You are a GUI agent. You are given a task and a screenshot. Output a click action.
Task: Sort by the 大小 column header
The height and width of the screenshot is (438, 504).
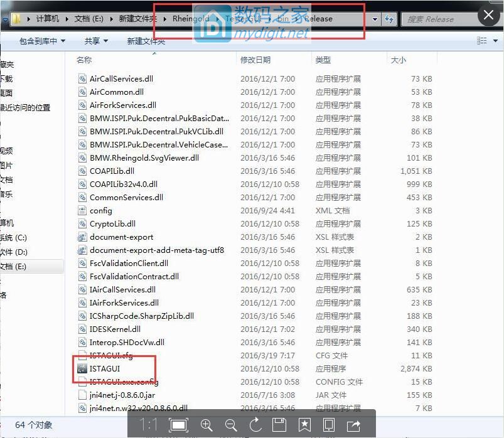click(399, 60)
